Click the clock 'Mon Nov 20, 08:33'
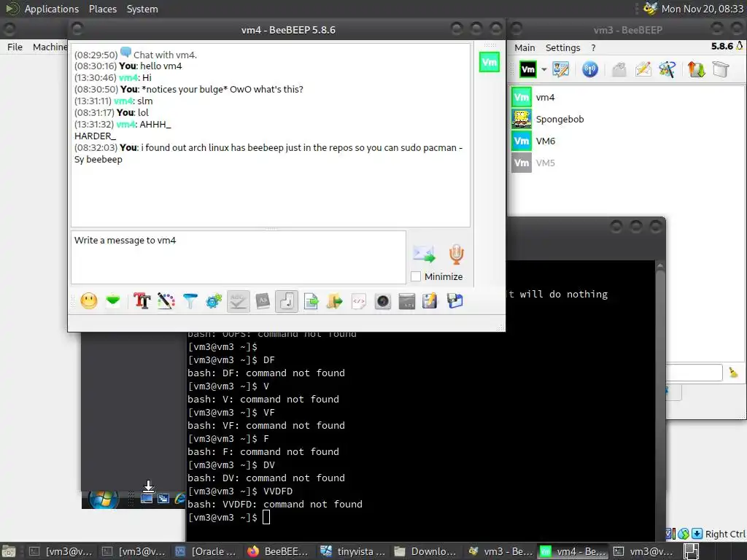The height and width of the screenshot is (560, 747). 703,9
